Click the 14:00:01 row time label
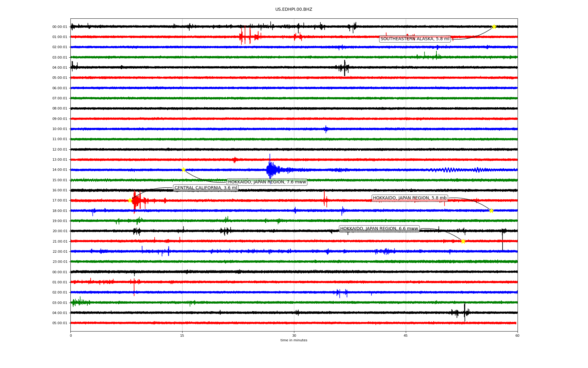Viewport: 588px width, 368px height. pos(60,170)
